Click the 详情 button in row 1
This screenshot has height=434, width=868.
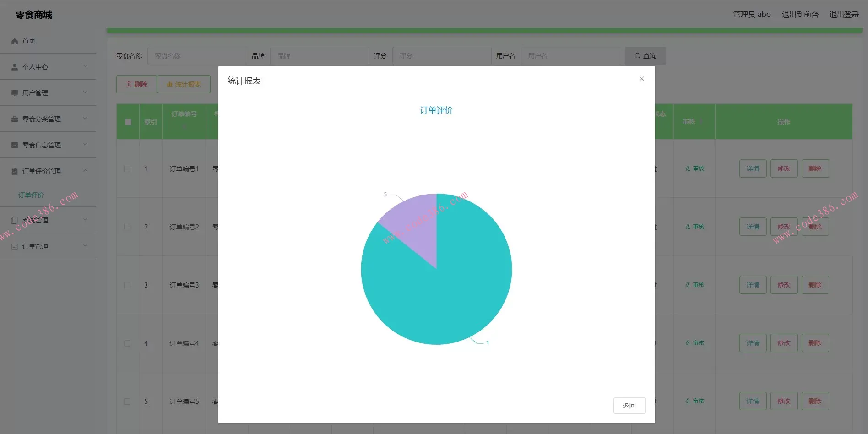click(x=753, y=168)
